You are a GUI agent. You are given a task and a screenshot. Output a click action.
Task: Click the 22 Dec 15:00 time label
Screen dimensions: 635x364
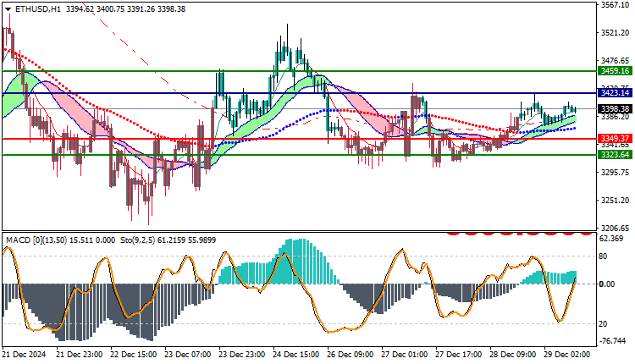[x=133, y=355]
